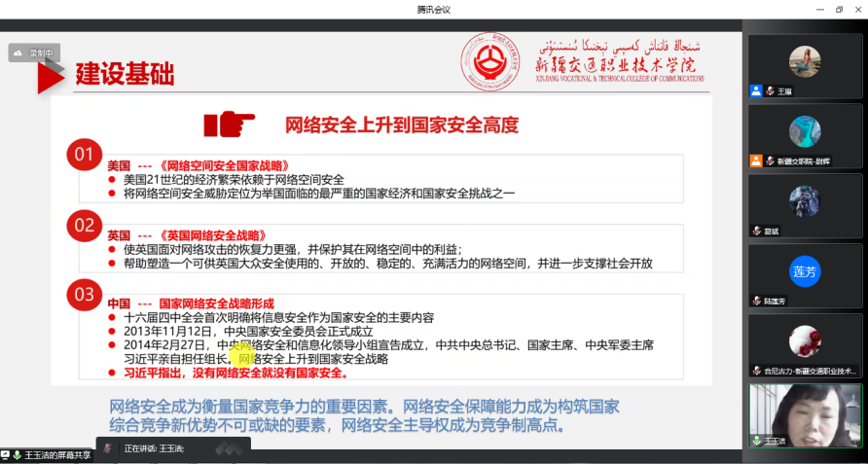Image resolution: width=868 pixels, height=464 pixels.
Task: Click the screen share icon beside 王玉洁的屏幕共享
Action: click(6, 455)
